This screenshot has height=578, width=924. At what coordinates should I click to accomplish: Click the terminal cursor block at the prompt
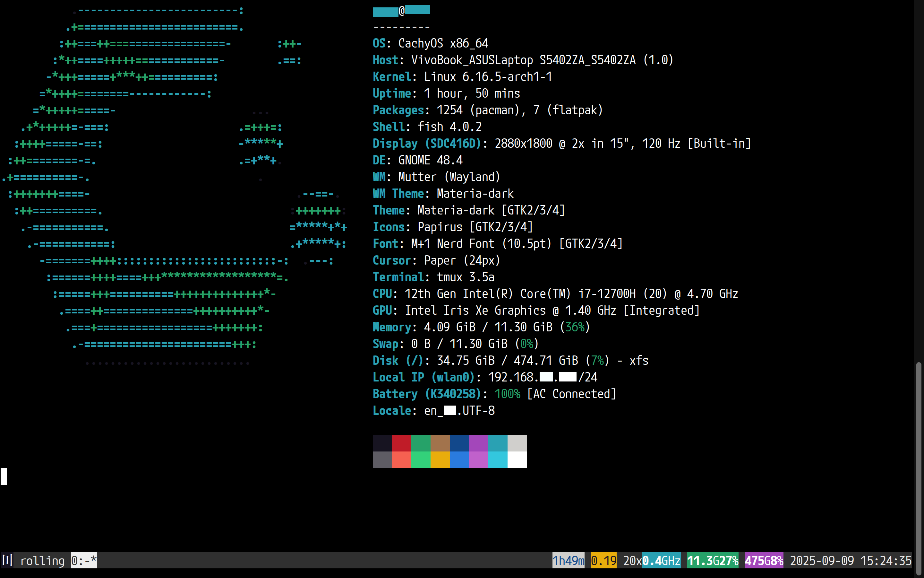4,476
